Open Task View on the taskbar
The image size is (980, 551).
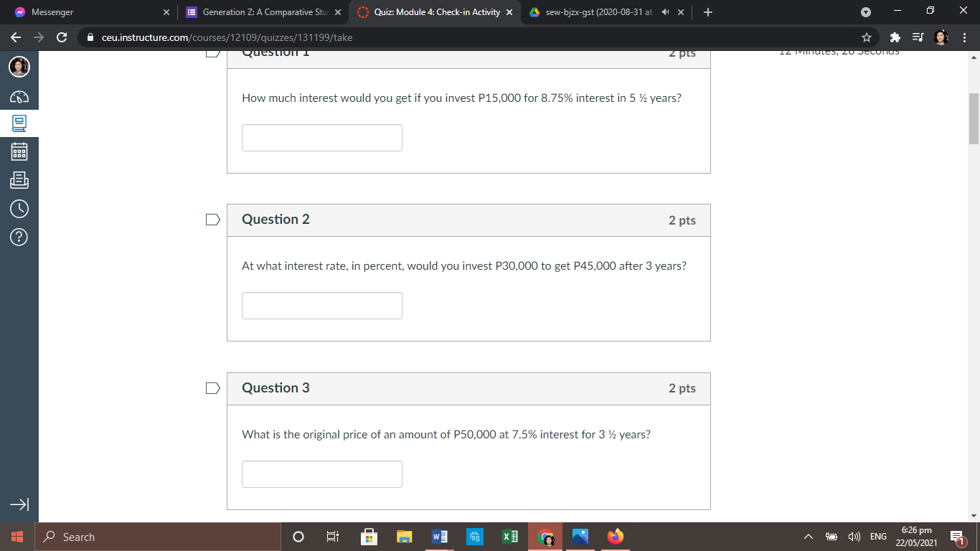(332, 537)
